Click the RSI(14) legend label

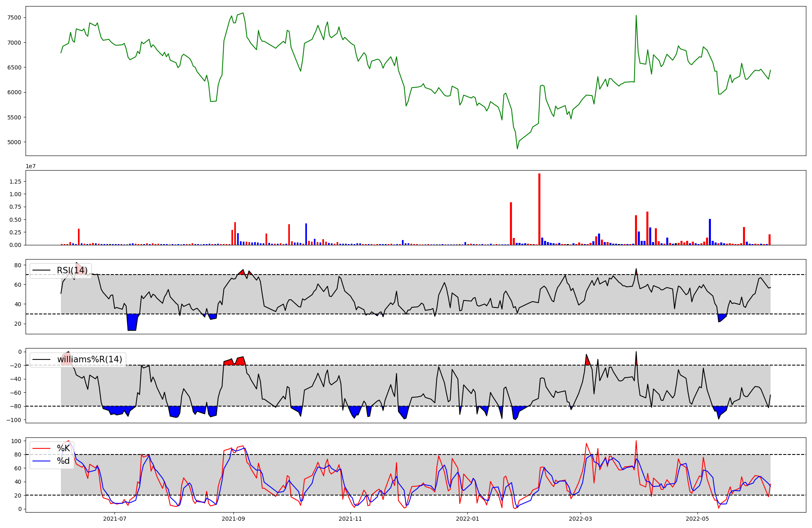pos(72,270)
